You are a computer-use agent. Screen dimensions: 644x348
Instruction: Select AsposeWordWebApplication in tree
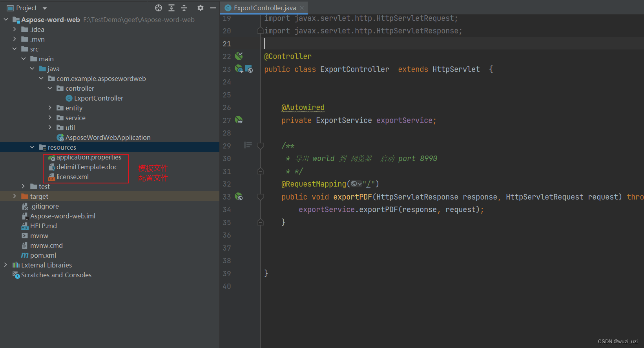pos(108,137)
